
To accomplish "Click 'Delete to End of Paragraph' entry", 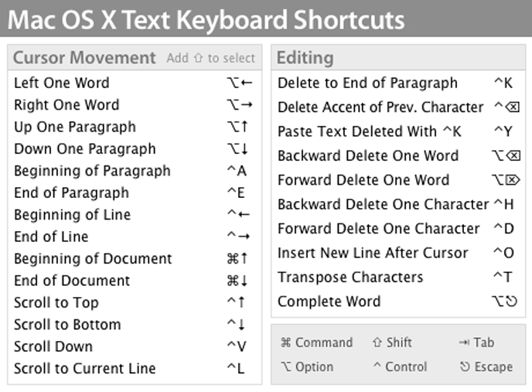I will tap(367, 83).
